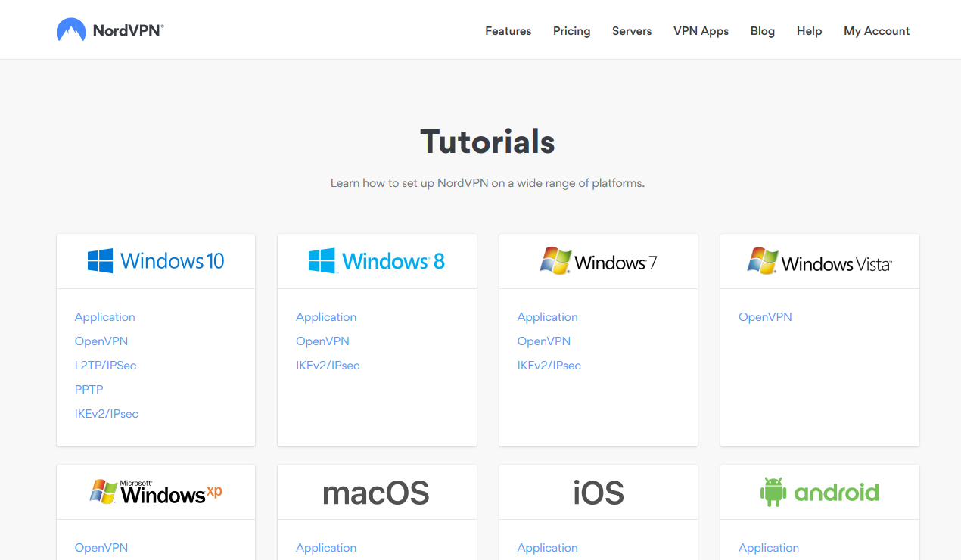Open iOS Application tutorial

(548, 548)
